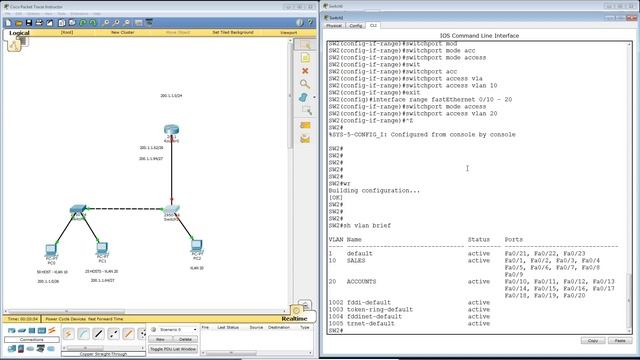Select the Routers device category icon
Viewport: 640px width, 360px height.
tap(12, 331)
